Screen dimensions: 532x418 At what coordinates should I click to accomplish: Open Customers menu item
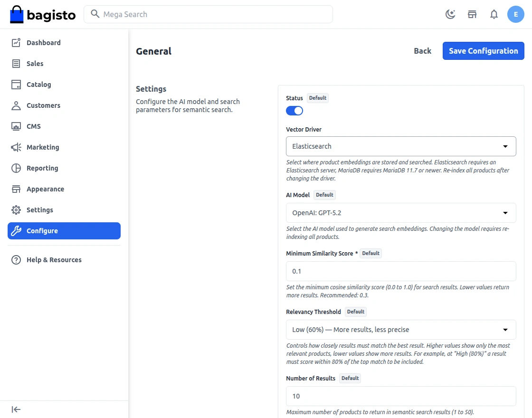(64, 105)
